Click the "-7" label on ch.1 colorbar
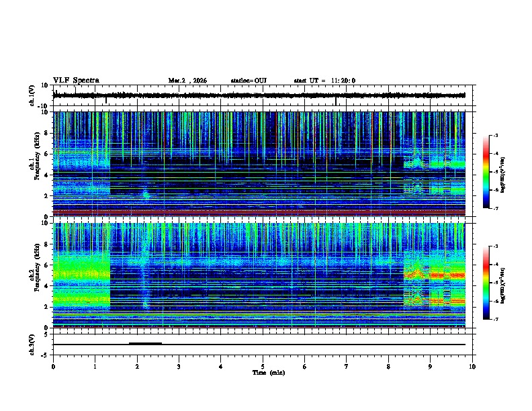 (x=495, y=208)
